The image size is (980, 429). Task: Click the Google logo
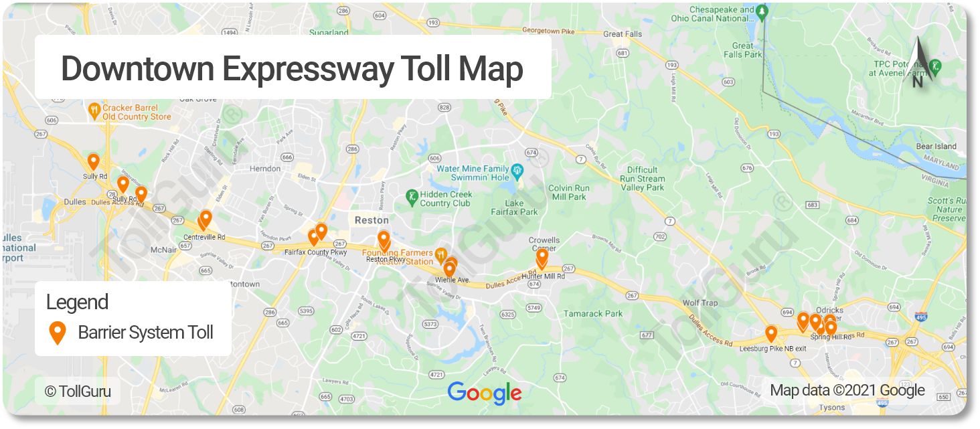(x=485, y=393)
